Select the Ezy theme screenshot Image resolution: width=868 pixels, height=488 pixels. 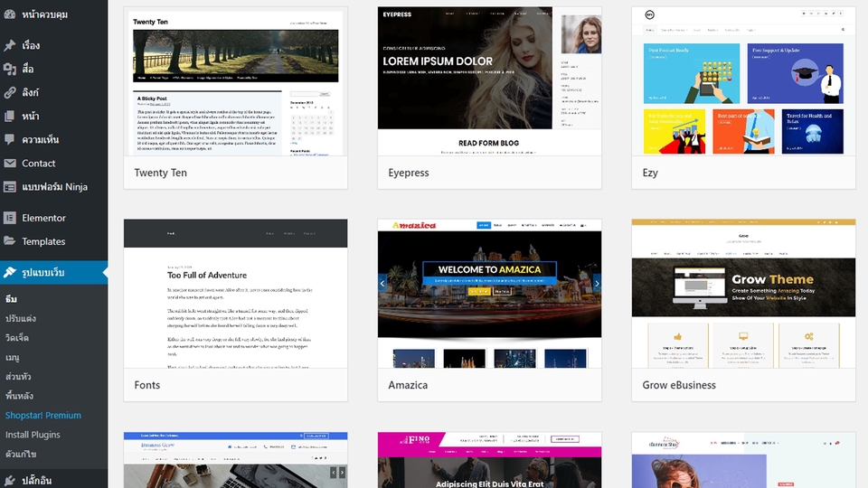click(x=743, y=81)
